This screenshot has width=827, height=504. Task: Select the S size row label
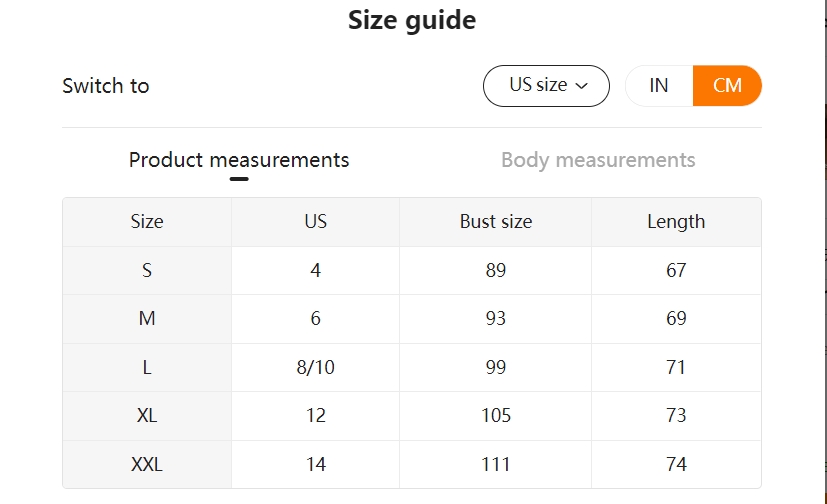(x=147, y=270)
